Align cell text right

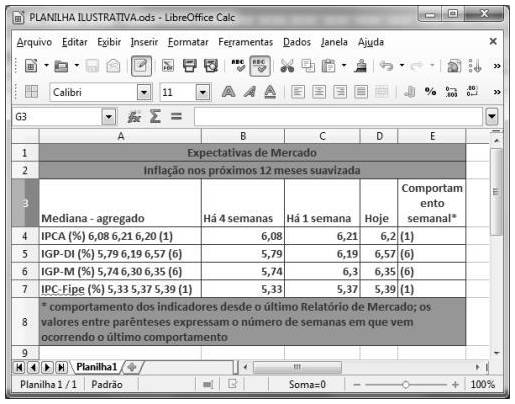[x=340, y=92]
